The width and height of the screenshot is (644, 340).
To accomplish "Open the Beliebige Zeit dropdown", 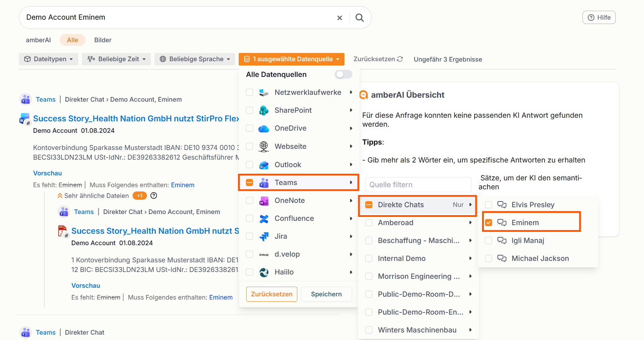I will [x=116, y=59].
